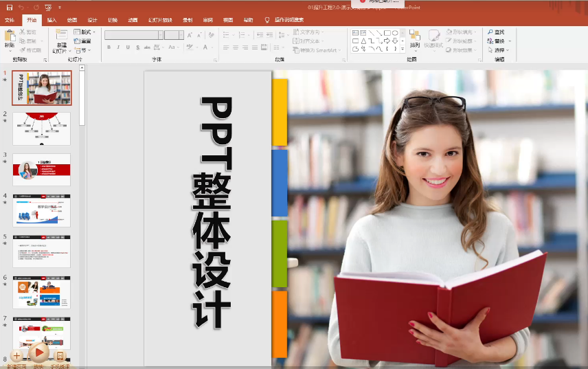Click the Save icon in quick access toolbar
Image resolution: width=588 pixels, height=369 pixels.
[8, 7]
